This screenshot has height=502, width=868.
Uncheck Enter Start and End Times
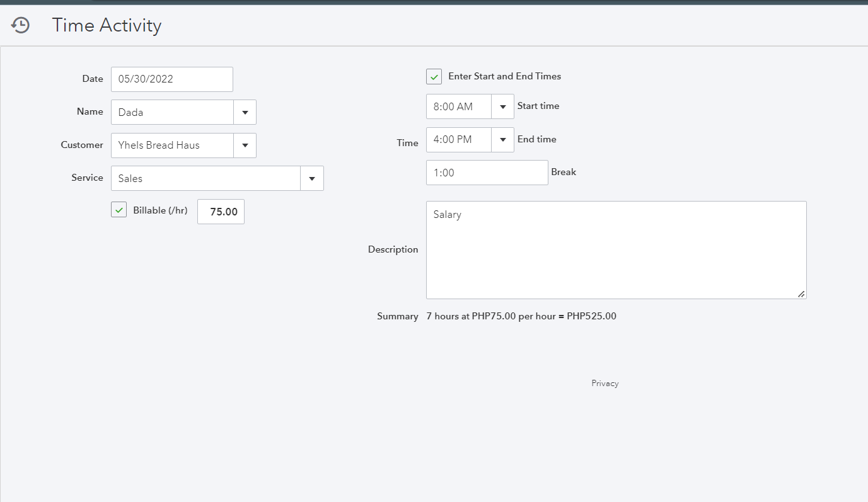434,76
